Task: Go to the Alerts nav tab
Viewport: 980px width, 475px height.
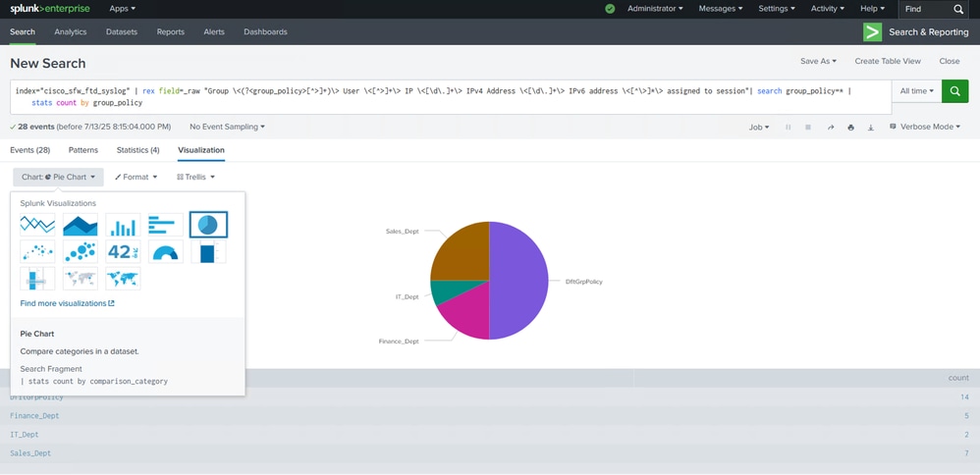Action: pyautogui.click(x=214, y=31)
